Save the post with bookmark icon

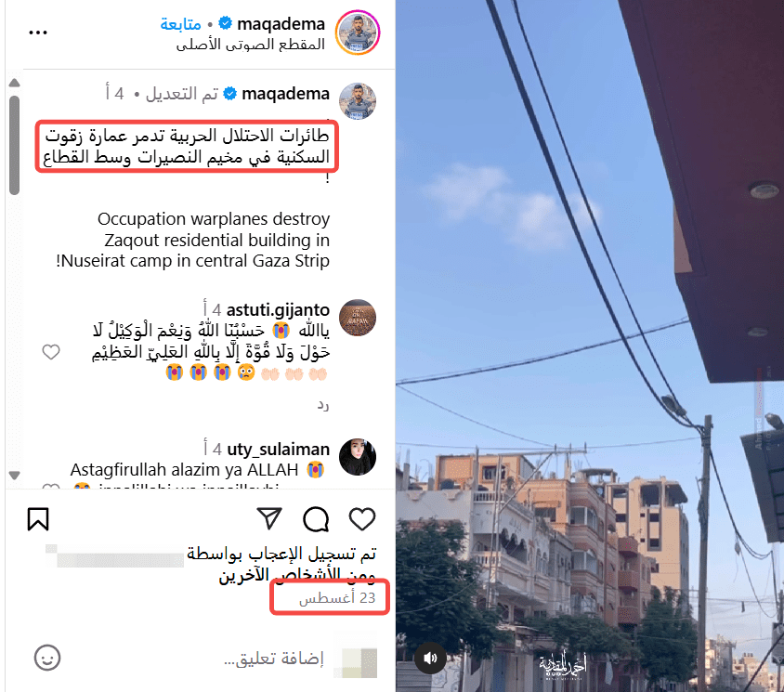[38, 519]
